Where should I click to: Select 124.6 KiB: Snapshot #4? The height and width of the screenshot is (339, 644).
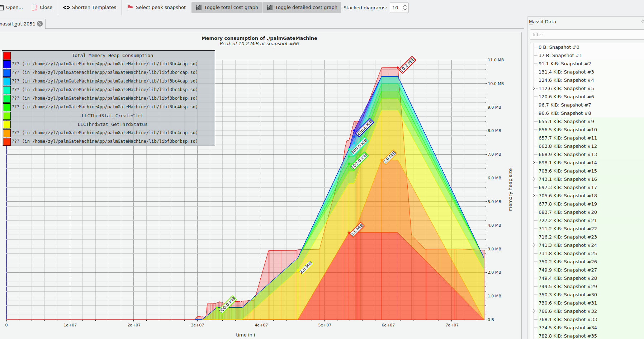566,80
